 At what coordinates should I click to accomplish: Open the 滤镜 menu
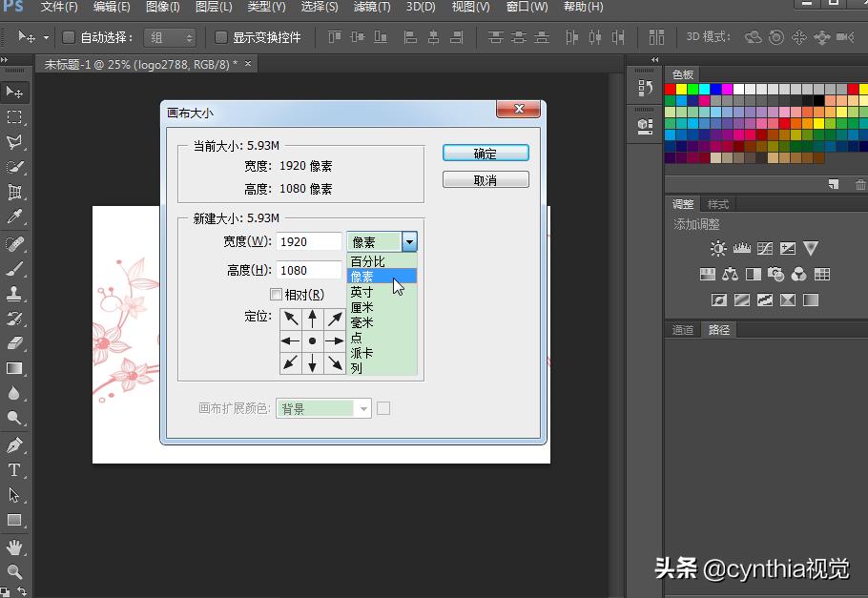click(372, 8)
